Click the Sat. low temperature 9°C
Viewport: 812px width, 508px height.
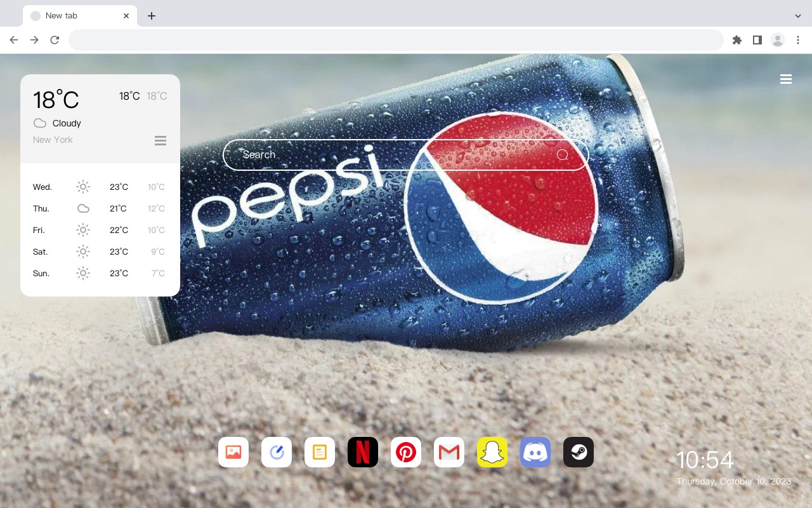pyautogui.click(x=158, y=251)
